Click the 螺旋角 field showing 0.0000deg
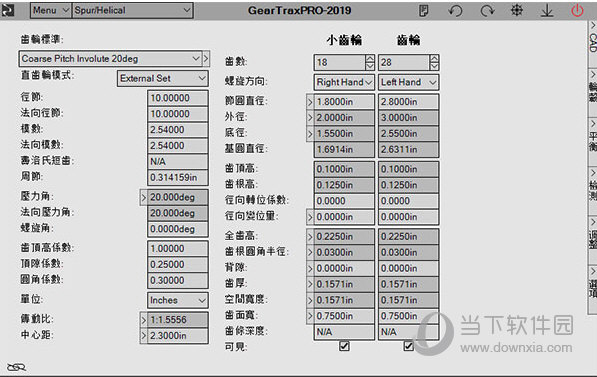The height and width of the screenshot is (377, 597). click(x=178, y=229)
